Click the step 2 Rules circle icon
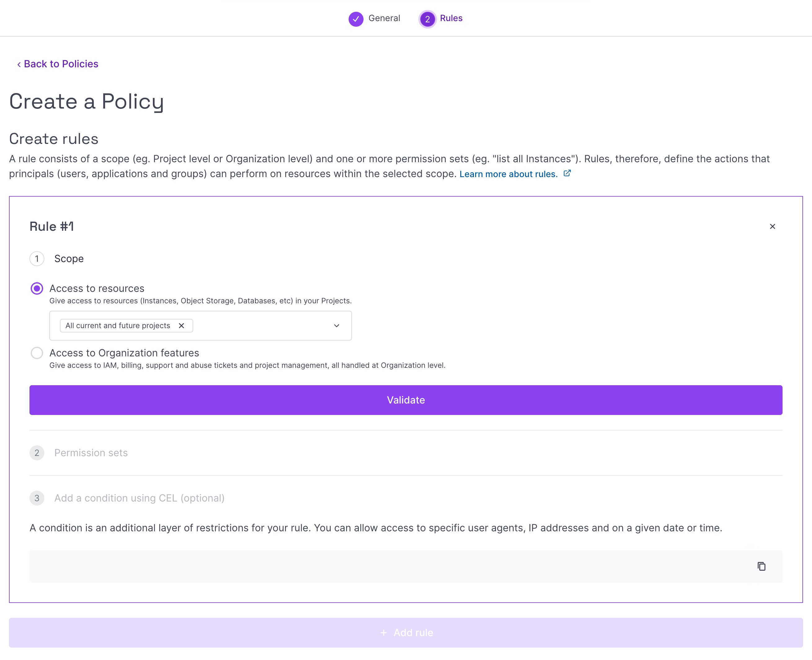Viewport: 812px width, 660px height. [427, 19]
